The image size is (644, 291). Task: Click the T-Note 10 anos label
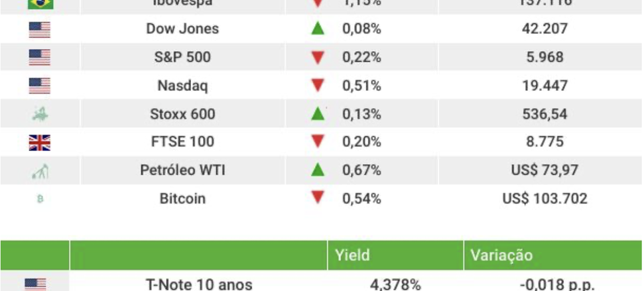click(199, 284)
